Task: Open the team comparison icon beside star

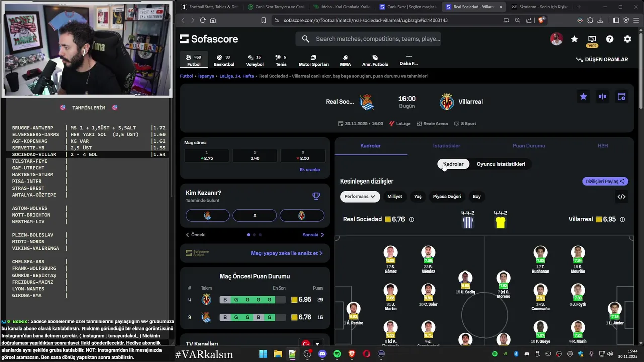Action: [602, 97]
